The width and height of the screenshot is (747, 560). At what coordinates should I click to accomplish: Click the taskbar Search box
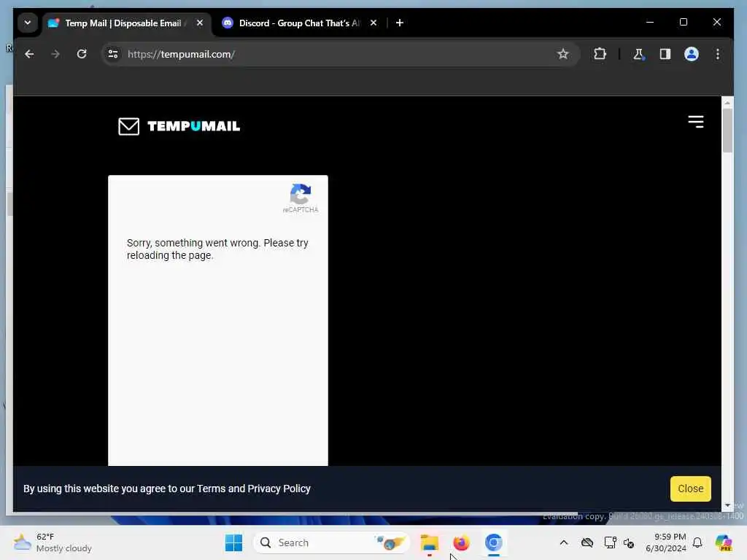[332, 542]
